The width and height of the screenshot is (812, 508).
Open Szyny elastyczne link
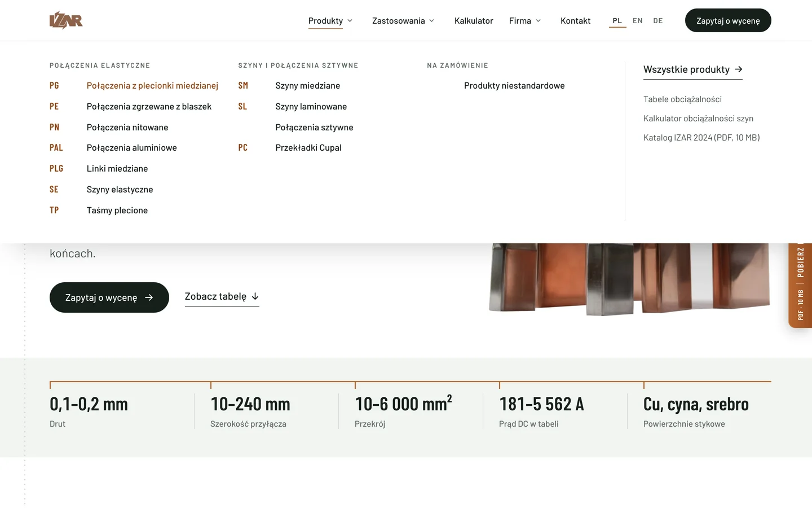click(120, 190)
